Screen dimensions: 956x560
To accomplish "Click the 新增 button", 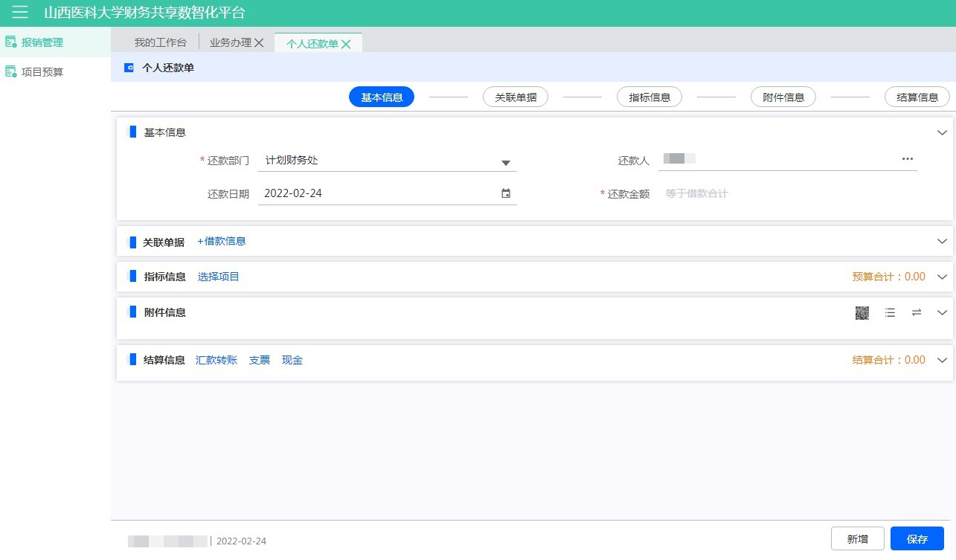I will (x=857, y=539).
